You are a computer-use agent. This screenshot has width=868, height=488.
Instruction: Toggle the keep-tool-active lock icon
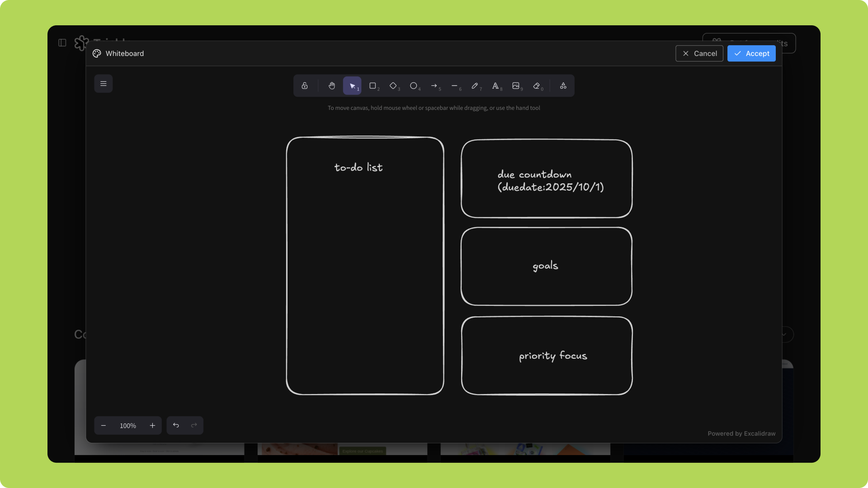coord(305,86)
